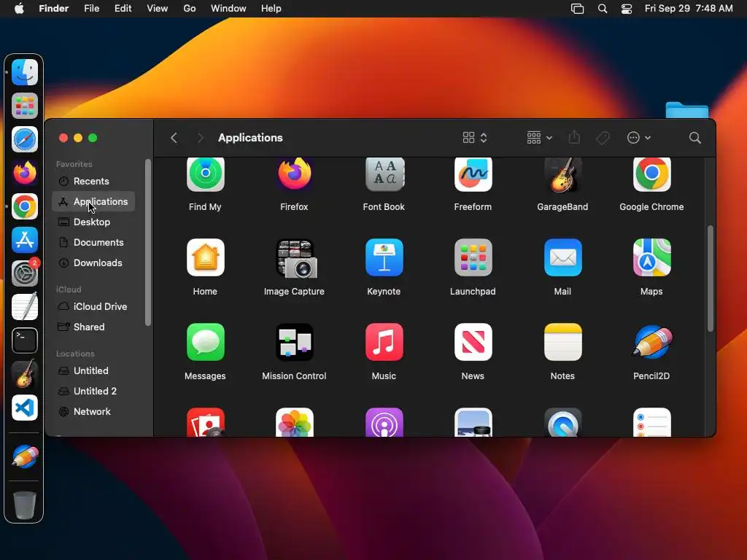Select the Keynote app icon
The width and height of the screenshot is (747, 560).
click(384, 257)
